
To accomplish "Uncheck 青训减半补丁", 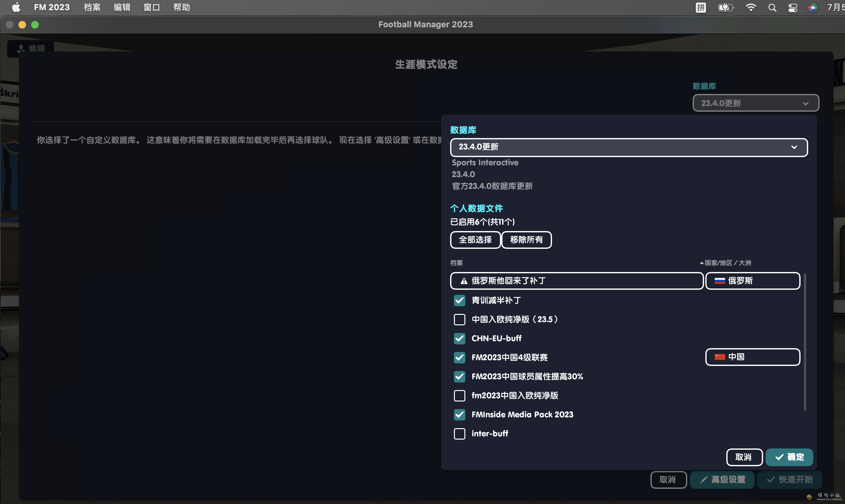I will point(460,300).
